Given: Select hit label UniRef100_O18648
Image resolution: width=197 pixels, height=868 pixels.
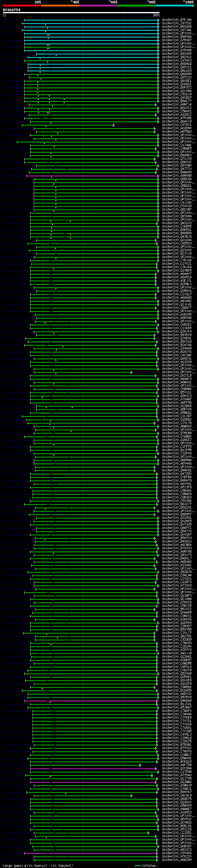Looking at the screenshot, I should [177, 349].
